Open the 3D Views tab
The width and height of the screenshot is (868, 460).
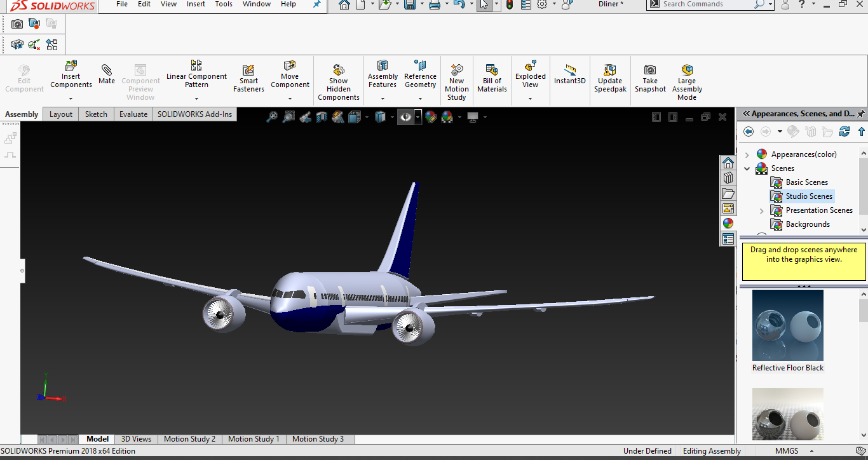pos(136,439)
